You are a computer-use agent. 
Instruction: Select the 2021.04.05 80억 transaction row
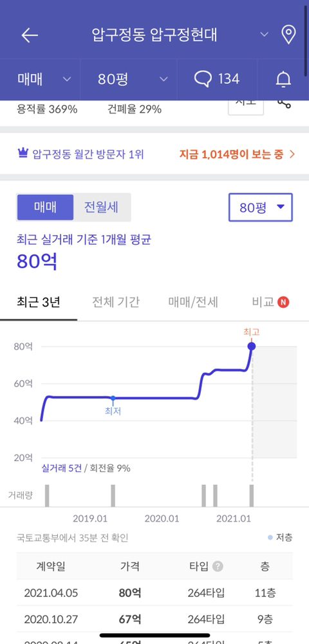coord(154,593)
